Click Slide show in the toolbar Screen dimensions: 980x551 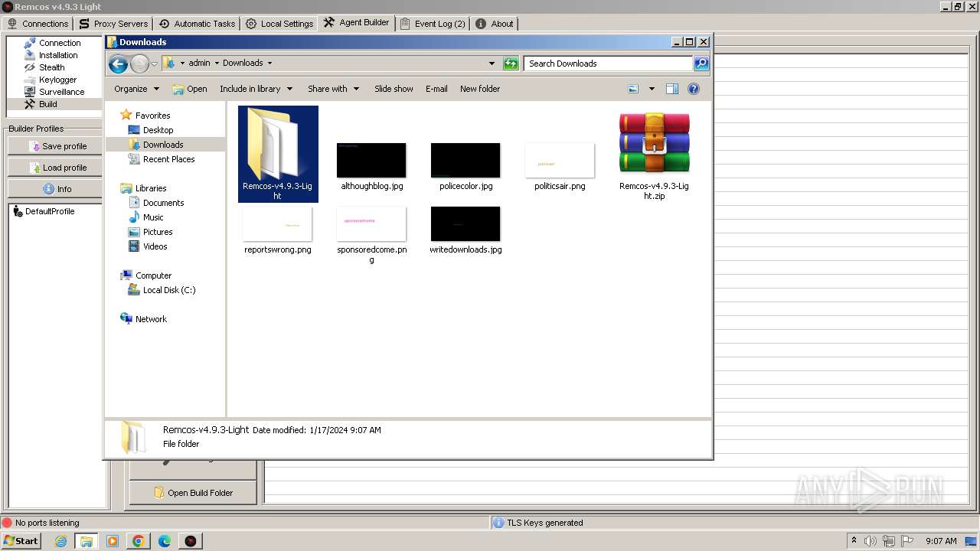point(394,89)
